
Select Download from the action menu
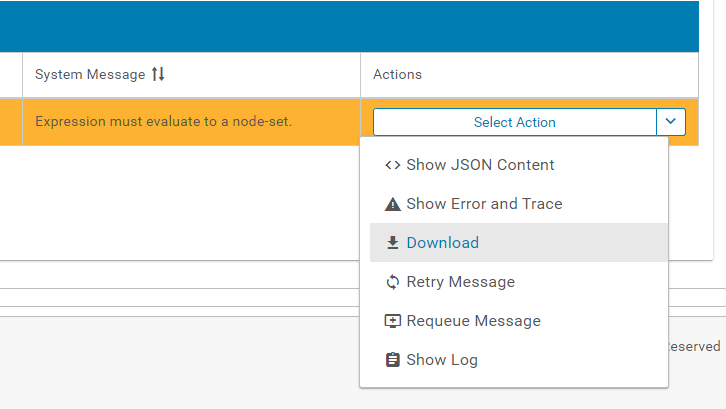519,243
